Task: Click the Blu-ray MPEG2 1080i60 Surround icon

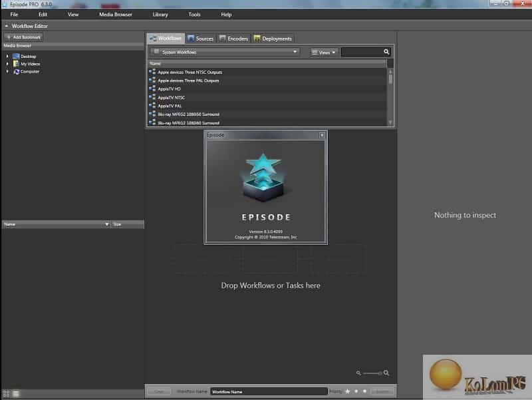Action: click(152, 122)
